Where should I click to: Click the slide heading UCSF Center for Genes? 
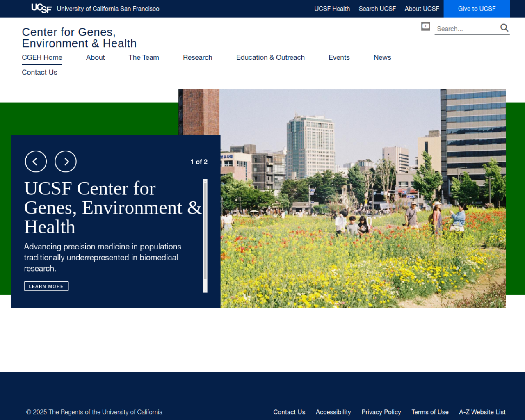pos(113,208)
